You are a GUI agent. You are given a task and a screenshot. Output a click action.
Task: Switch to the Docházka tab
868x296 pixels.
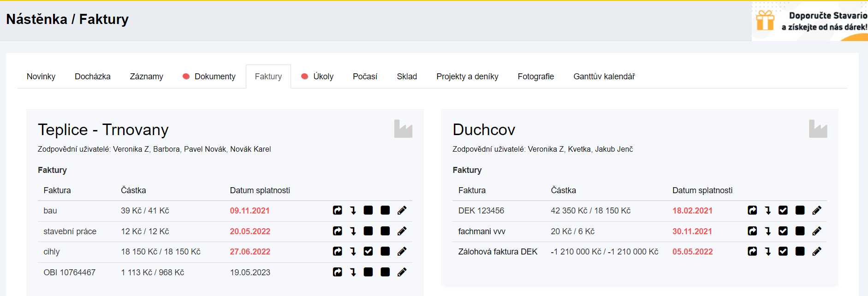click(93, 77)
